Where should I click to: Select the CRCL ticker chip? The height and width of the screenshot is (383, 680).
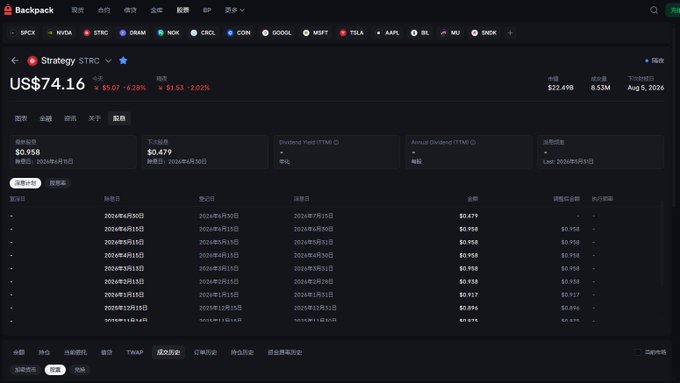pyautogui.click(x=203, y=33)
